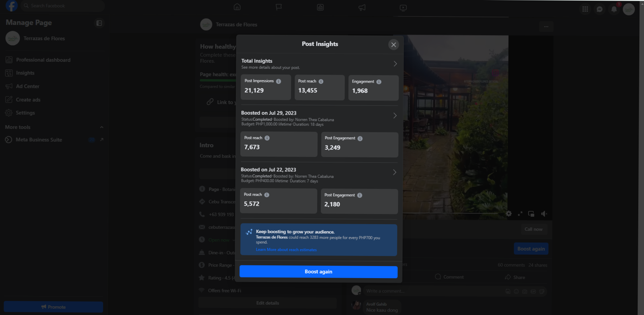Toggle picture-in-picture video mode
The width and height of the screenshot is (644, 315).
(531, 214)
